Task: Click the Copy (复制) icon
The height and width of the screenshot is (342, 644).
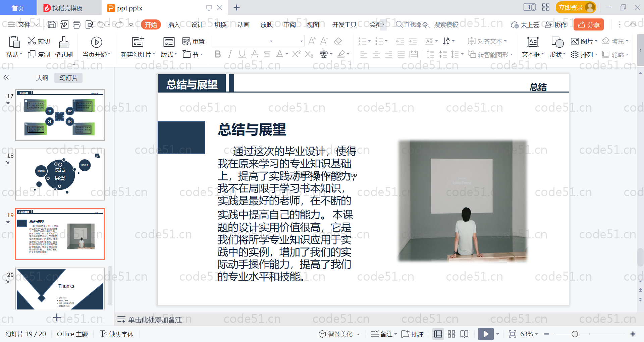Action: [x=32, y=54]
